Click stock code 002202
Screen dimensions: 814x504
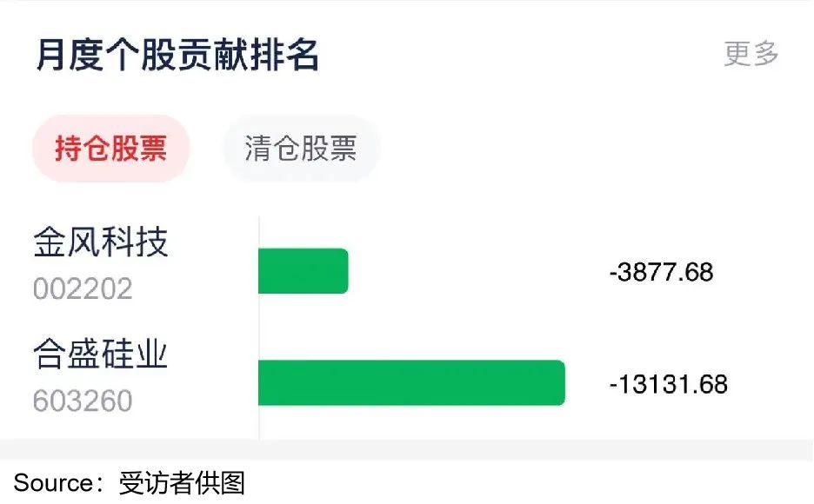(83, 288)
